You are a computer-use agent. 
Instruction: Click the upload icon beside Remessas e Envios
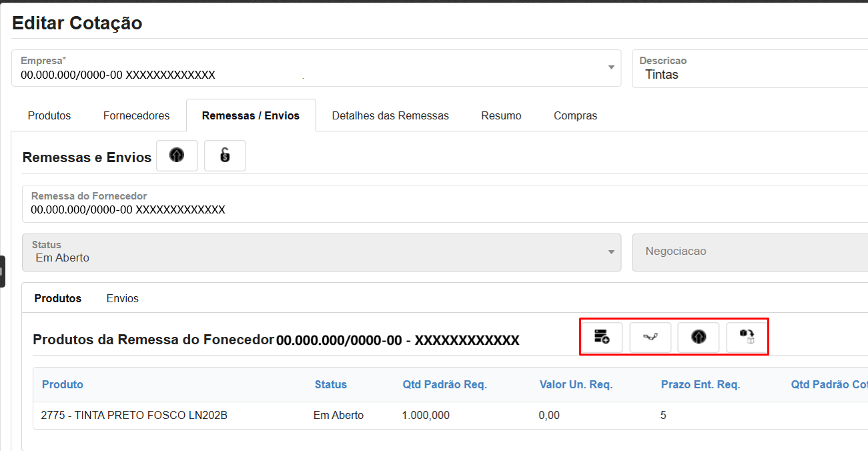pos(177,155)
